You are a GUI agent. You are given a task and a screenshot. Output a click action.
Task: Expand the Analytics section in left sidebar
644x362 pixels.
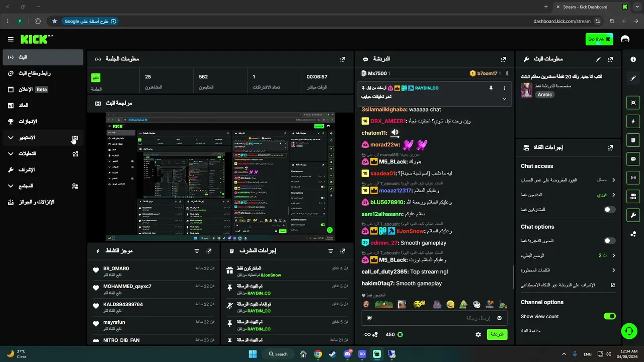43,154
